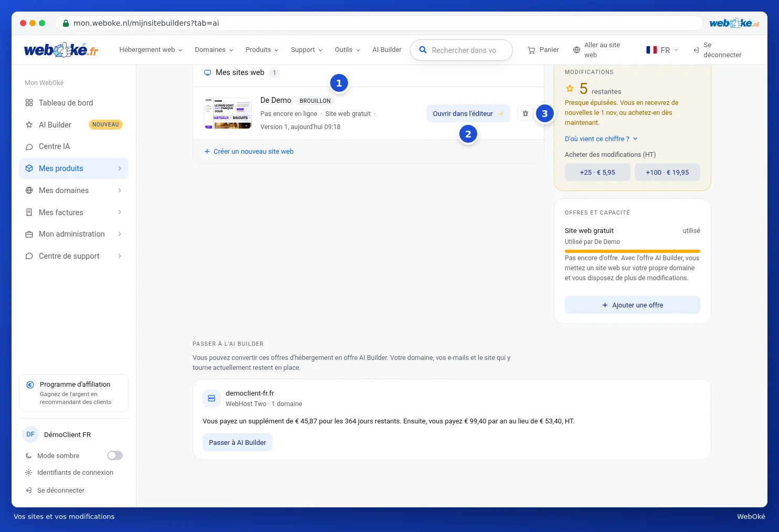The width and height of the screenshot is (779, 532).
Task: Click the Centre IA chat bubble icon
Action: (29, 147)
